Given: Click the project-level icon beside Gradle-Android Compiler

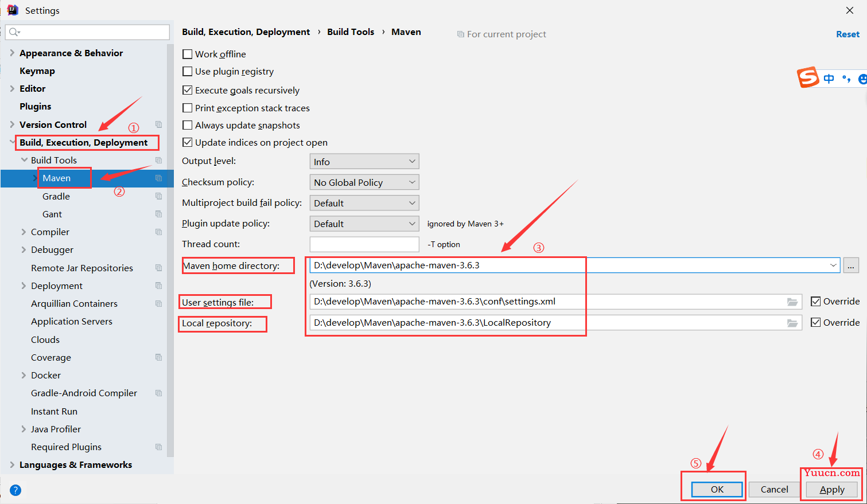Looking at the screenshot, I should [159, 393].
